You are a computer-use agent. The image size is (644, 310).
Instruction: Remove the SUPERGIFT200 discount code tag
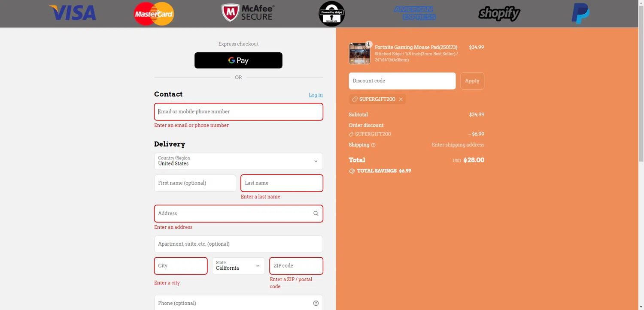tap(401, 99)
